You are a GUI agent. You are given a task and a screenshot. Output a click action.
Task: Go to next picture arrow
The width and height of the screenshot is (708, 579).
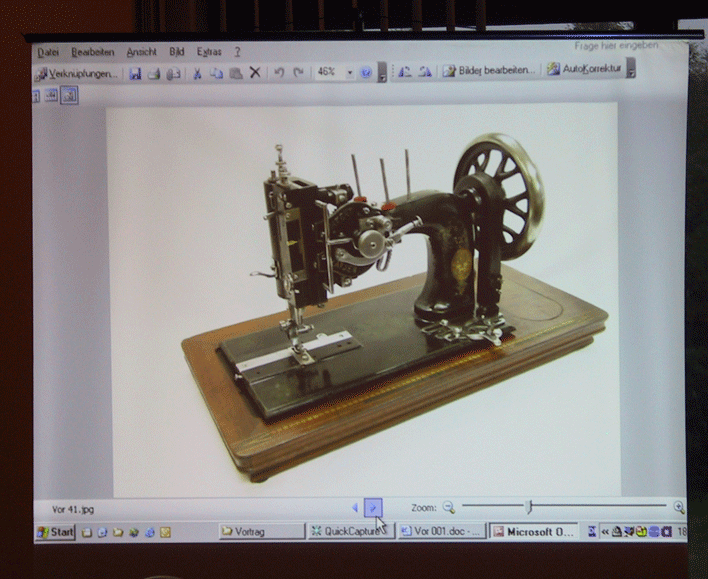coord(373,508)
